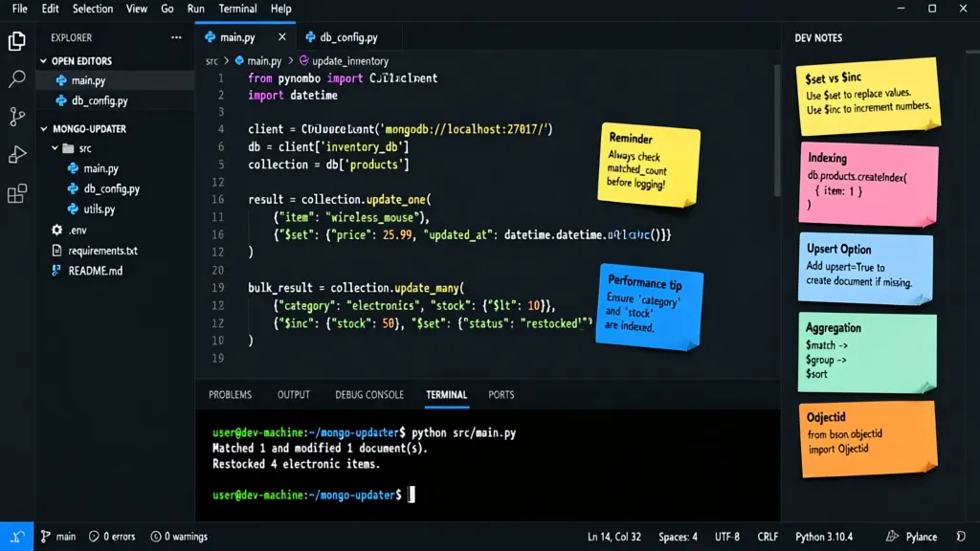The height and width of the screenshot is (551, 980).
Task: Open the Selection menu
Action: click(93, 9)
